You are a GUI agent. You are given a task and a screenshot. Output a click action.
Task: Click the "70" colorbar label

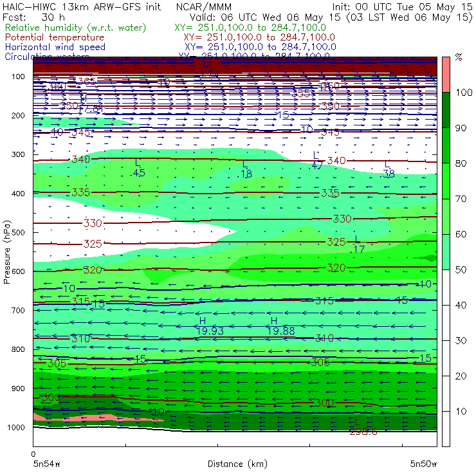point(461,199)
